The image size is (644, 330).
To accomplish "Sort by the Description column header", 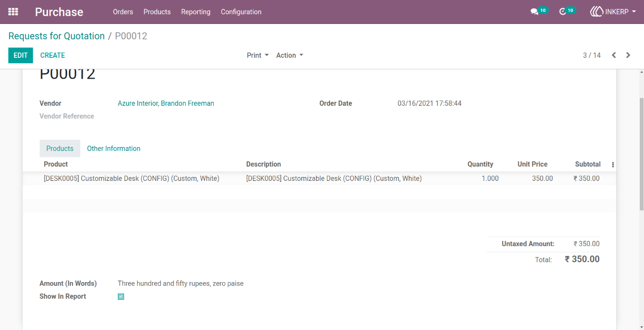I will tap(263, 164).
